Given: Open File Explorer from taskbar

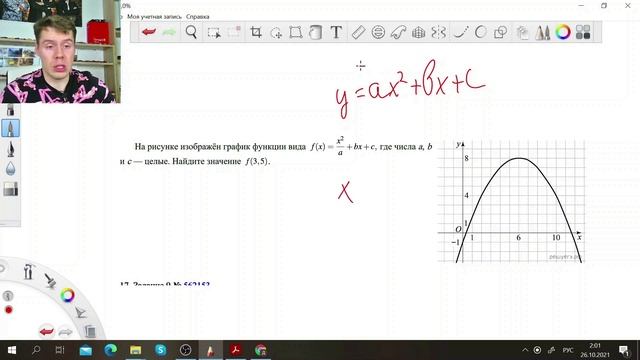Looking at the screenshot, I should point(135,350).
